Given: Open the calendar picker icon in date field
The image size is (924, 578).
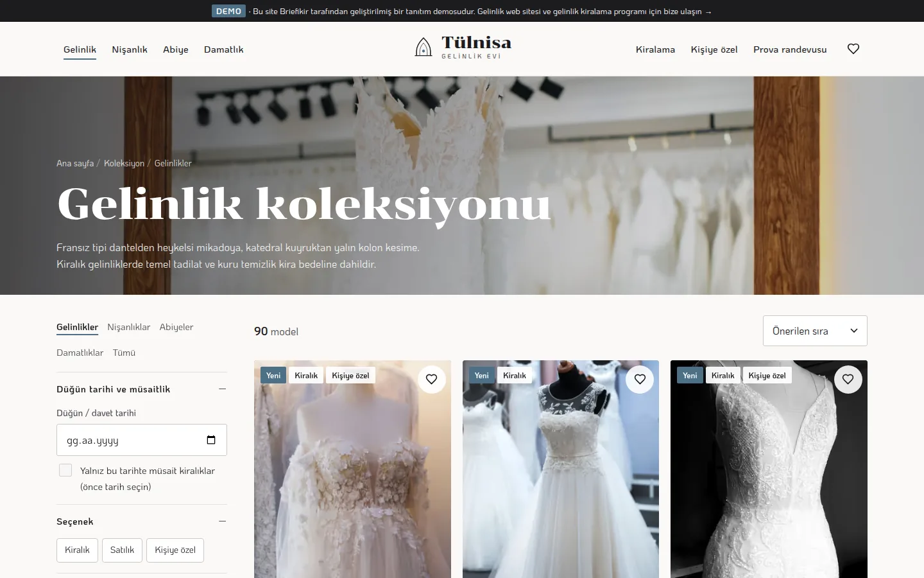Looking at the screenshot, I should [x=211, y=440].
